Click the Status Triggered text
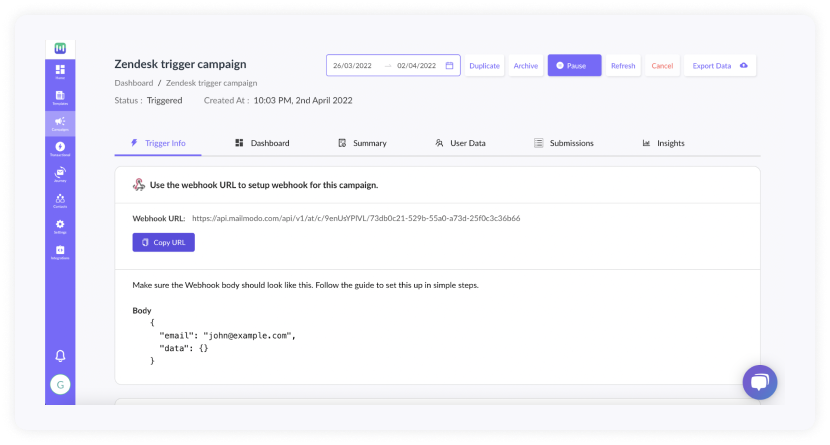This screenshot has height=445, width=830. [x=148, y=100]
